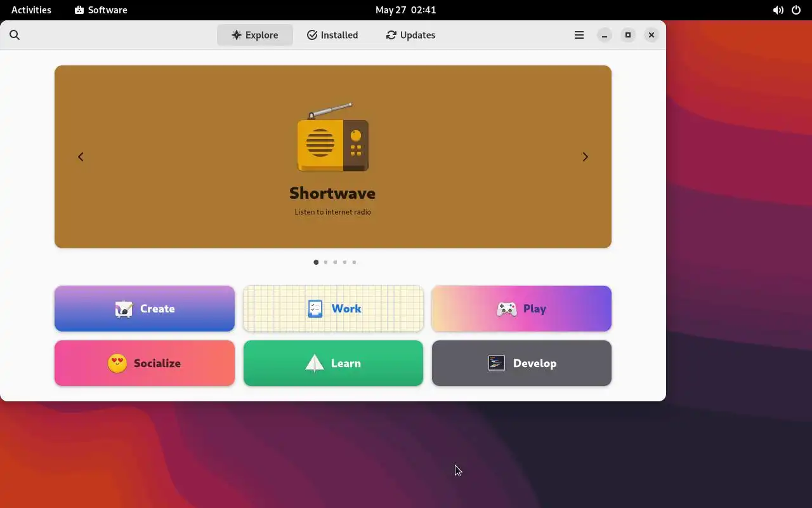Click the 'Listen to internet radio' subtitle
The width and height of the screenshot is (812, 508).
point(333,212)
